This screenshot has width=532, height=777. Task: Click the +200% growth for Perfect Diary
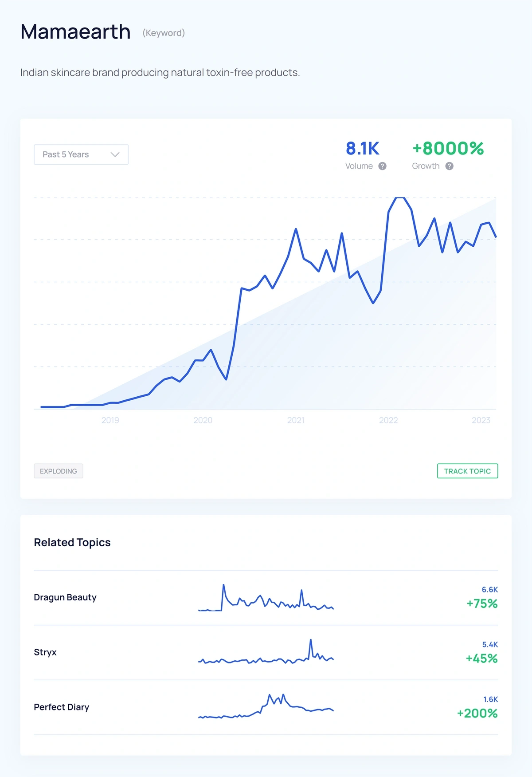(x=477, y=713)
